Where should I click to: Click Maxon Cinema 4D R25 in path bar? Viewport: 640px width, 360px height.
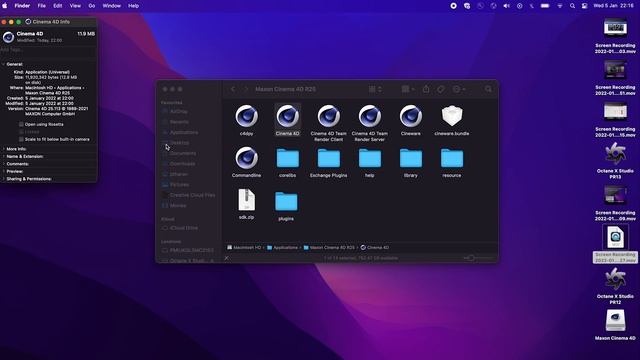click(x=329, y=248)
